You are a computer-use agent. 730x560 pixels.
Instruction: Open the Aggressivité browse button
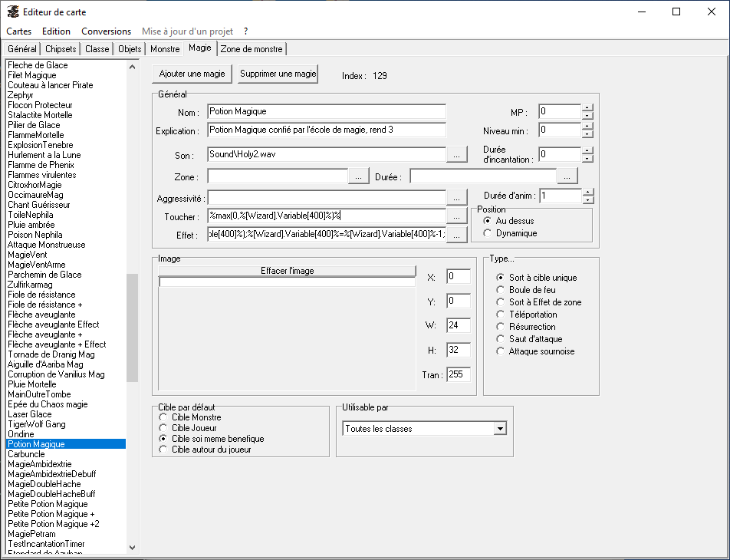pyautogui.click(x=456, y=198)
